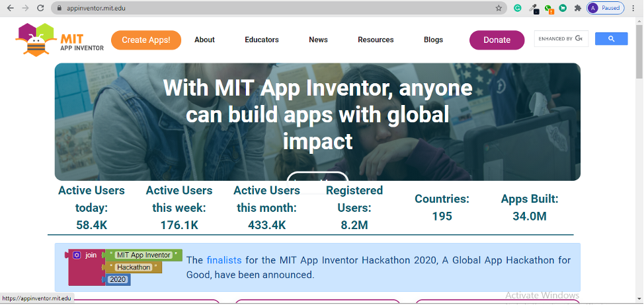Click the color picker extension icon
Screen dimensions: 644x305
pos(534,8)
